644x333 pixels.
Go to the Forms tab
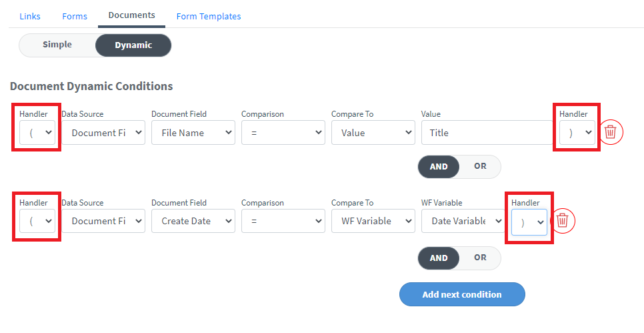(x=75, y=16)
